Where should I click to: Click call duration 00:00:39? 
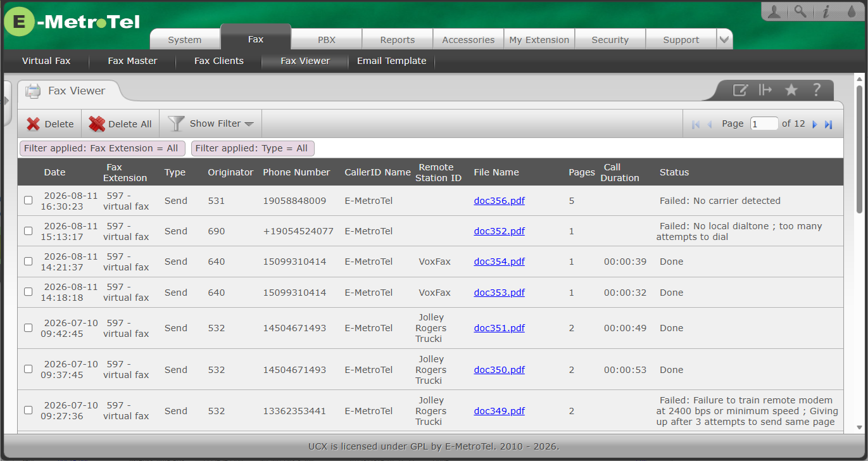(x=625, y=262)
